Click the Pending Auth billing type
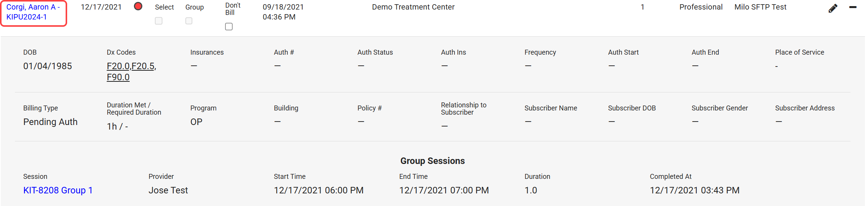 click(x=50, y=122)
